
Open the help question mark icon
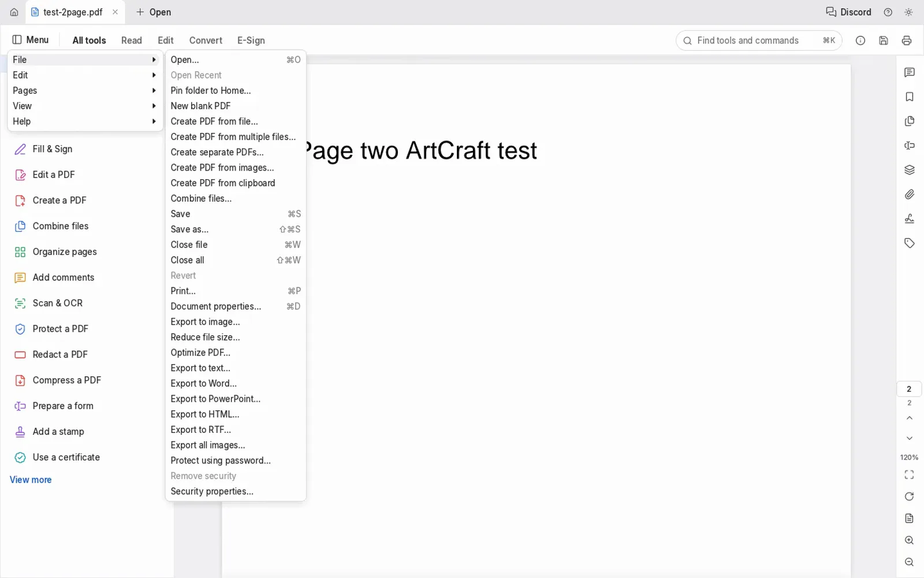[888, 12]
